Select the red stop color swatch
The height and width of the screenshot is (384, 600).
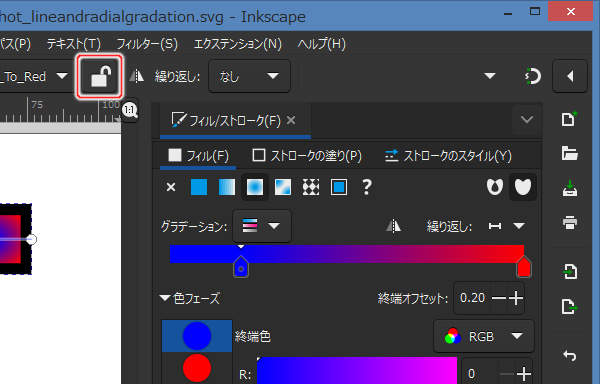pyautogui.click(x=197, y=368)
